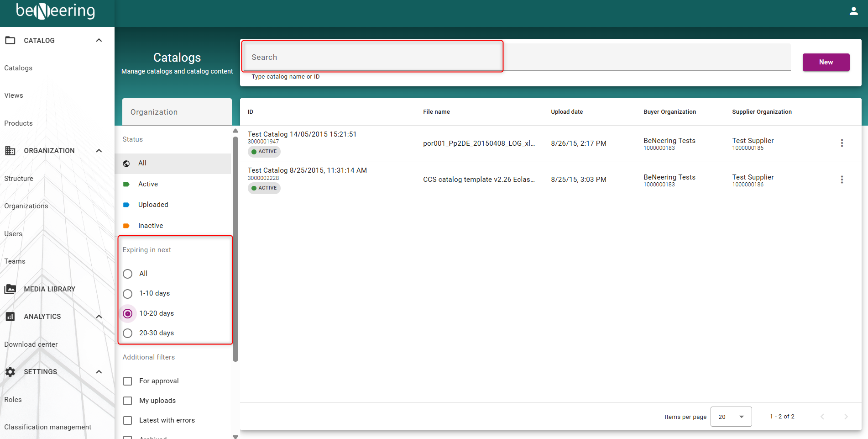This screenshot has height=439, width=868.
Task: Open the user account profile icon
Action: (853, 11)
